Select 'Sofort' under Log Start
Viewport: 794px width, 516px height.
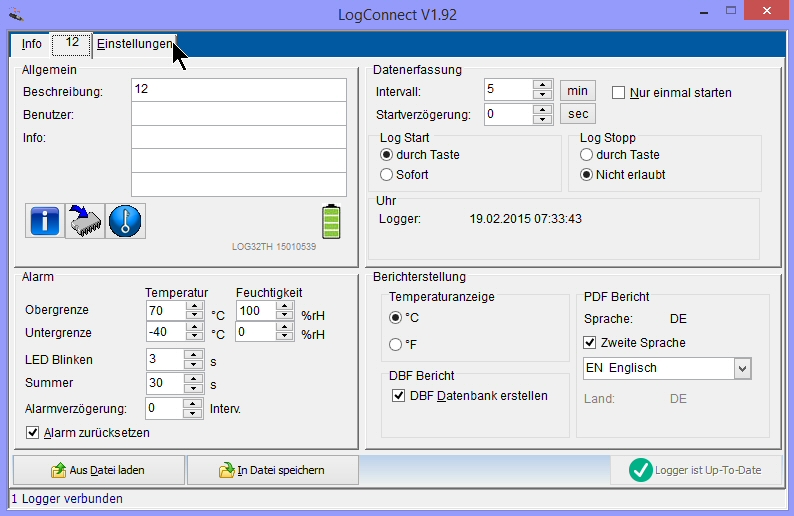tap(387, 175)
